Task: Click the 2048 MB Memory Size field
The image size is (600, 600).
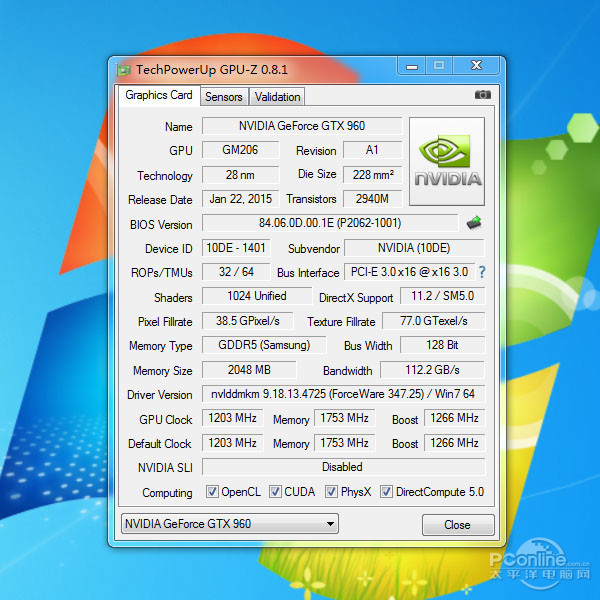Action: coord(249,370)
